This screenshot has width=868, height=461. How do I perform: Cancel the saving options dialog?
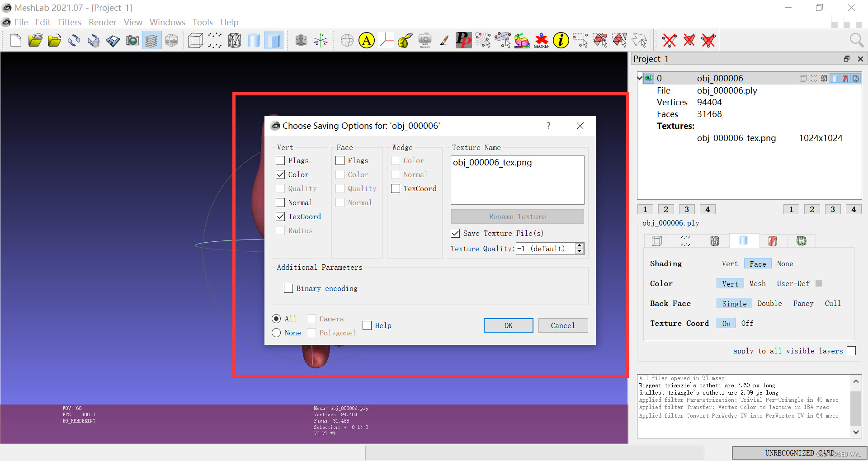tap(563, 325)
